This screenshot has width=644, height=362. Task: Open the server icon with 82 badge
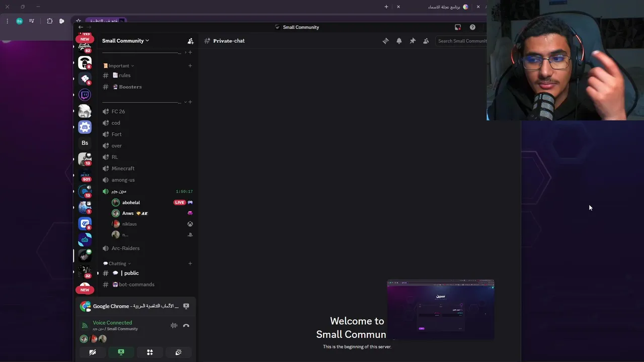click(85, 47)
